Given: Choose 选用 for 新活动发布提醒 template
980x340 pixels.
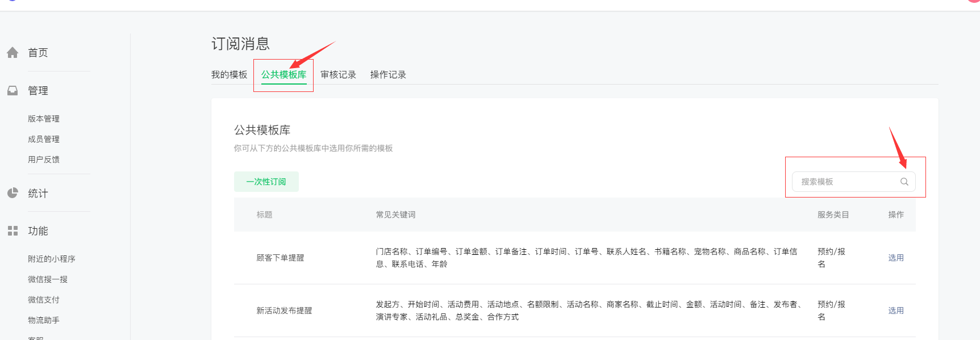Looking at the screenshot, I should [896, 310].
